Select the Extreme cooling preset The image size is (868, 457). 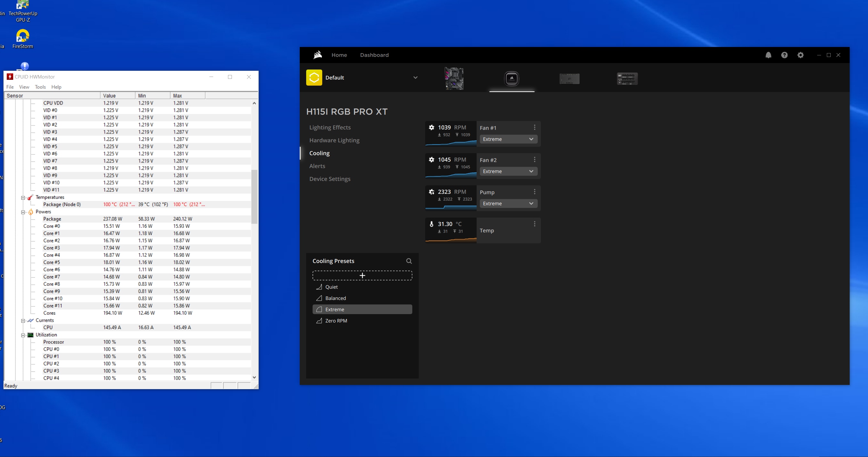[x=362, y=309]
